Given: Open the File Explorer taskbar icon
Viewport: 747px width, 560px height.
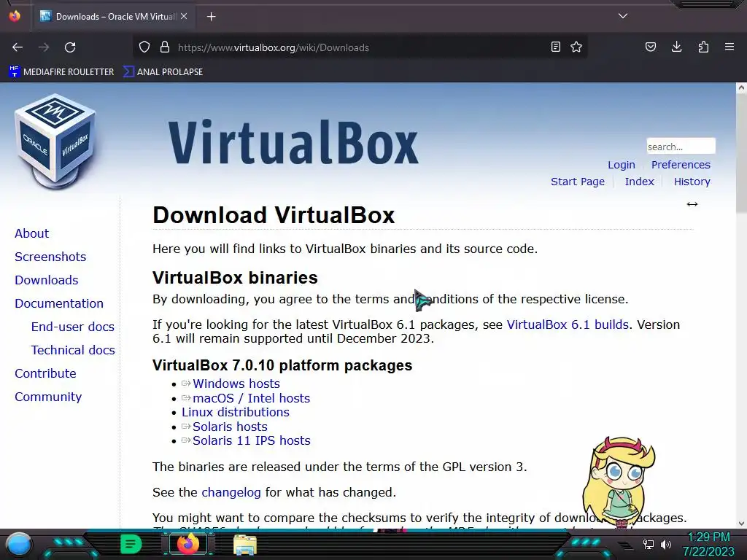Looking at the screenshot, I should point(245,545).
